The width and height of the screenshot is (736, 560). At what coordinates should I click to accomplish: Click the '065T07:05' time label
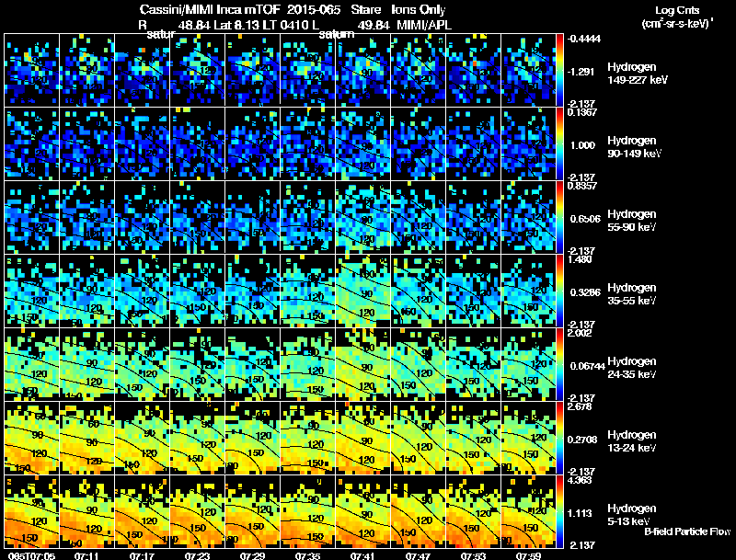click(31, 556)
